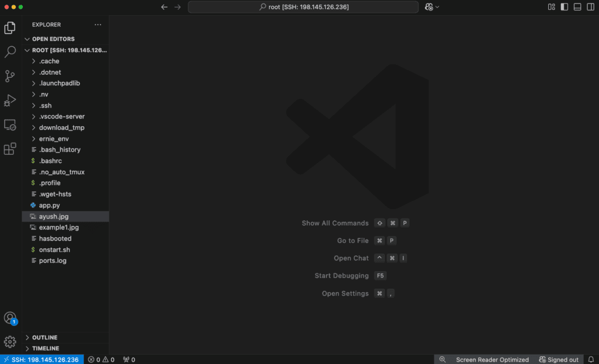Go forward with the right arrow

click(178, 7)
